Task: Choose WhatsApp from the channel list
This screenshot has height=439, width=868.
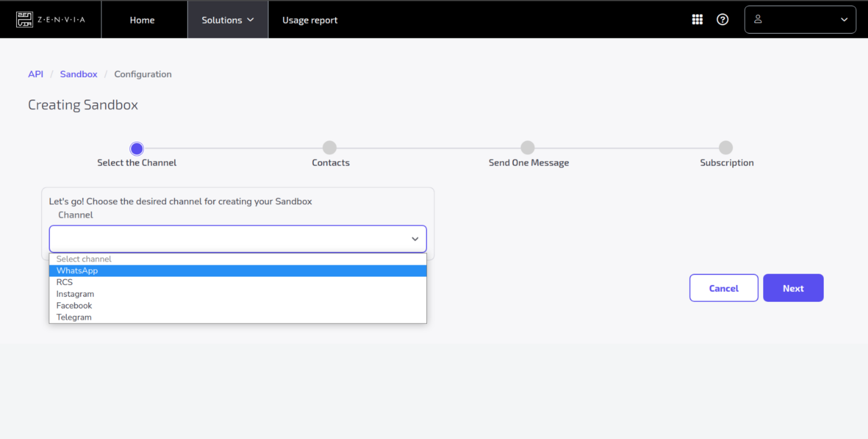Action: pos(77,271)
